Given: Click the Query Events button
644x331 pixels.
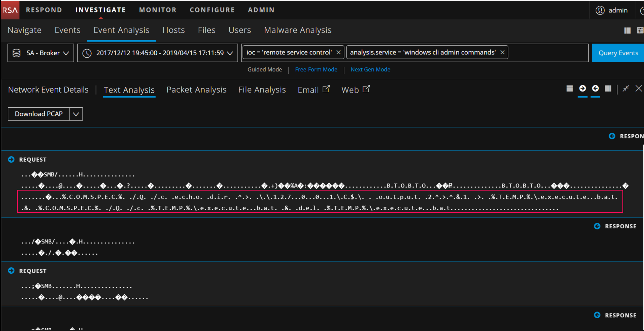Looking at the screenshot, I should coord(618,53).
